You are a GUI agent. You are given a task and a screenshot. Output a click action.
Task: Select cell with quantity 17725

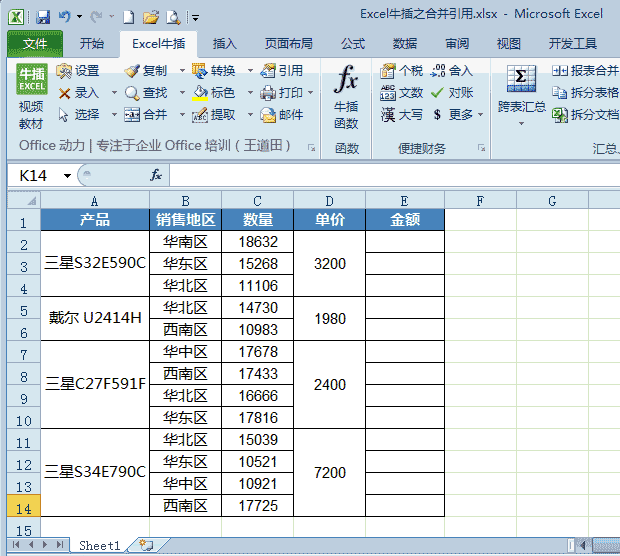pyautogui.click(x=258, y=506)
